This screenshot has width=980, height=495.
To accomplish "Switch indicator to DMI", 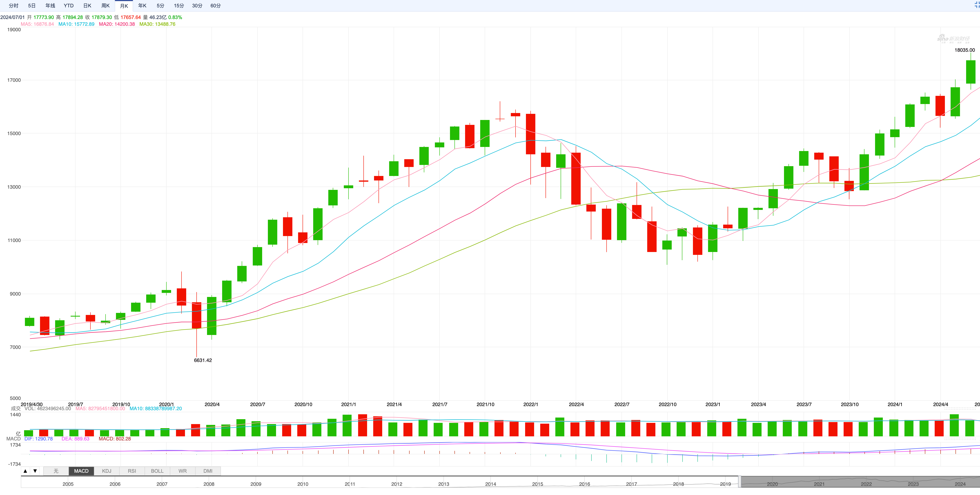I will [208, 471].
